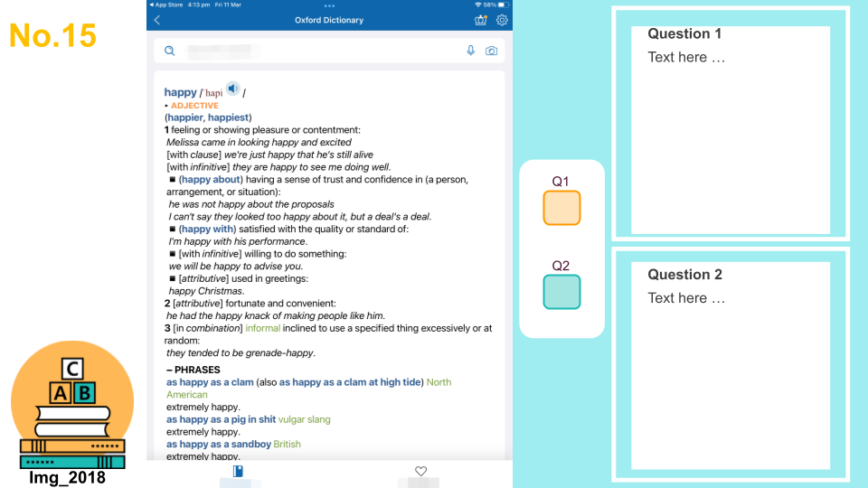The height and width of the screenshot is (488, 868).
Task: Click the battery status icon
Action: [502, 5]
